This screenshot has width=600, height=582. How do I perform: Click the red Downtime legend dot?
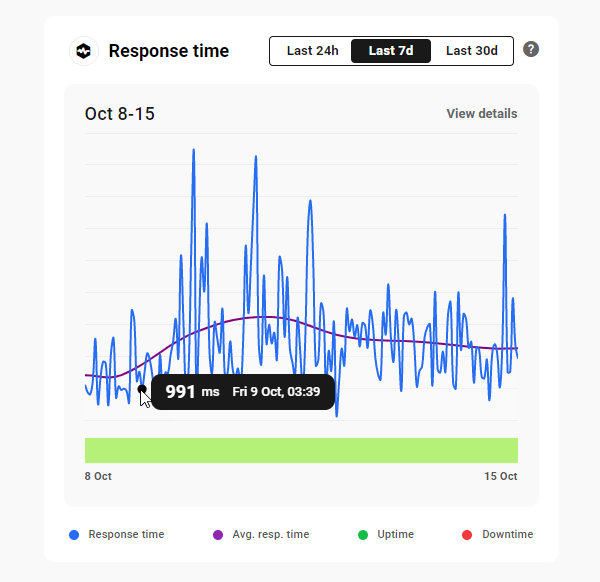pyautogui.click(x=467, y=535)
